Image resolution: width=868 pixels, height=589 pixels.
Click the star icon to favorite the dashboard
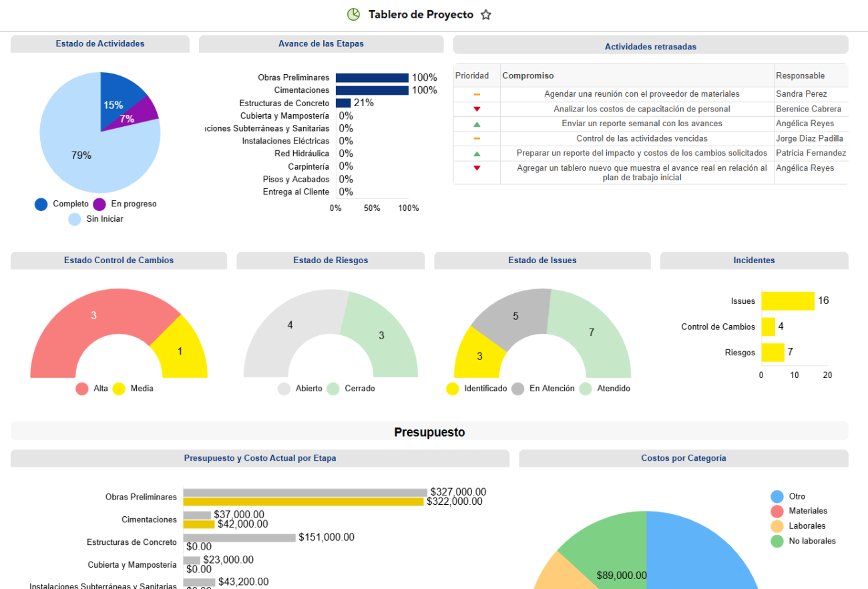pyautogui.click(x=485, y=14)
